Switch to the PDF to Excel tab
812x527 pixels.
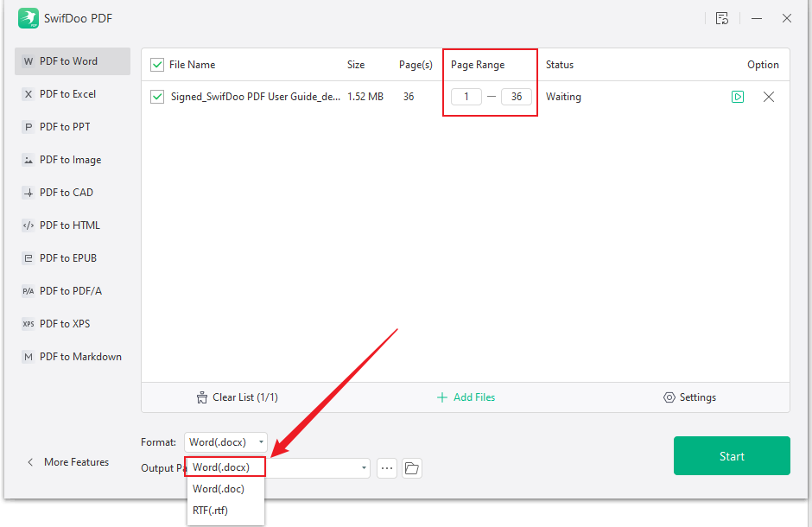click(73, 94)
